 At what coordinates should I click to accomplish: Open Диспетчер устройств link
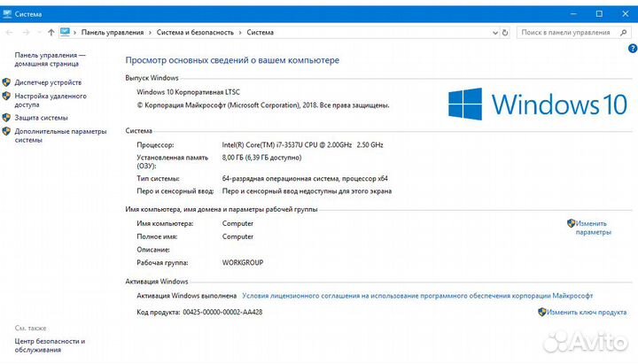(48, 82)
